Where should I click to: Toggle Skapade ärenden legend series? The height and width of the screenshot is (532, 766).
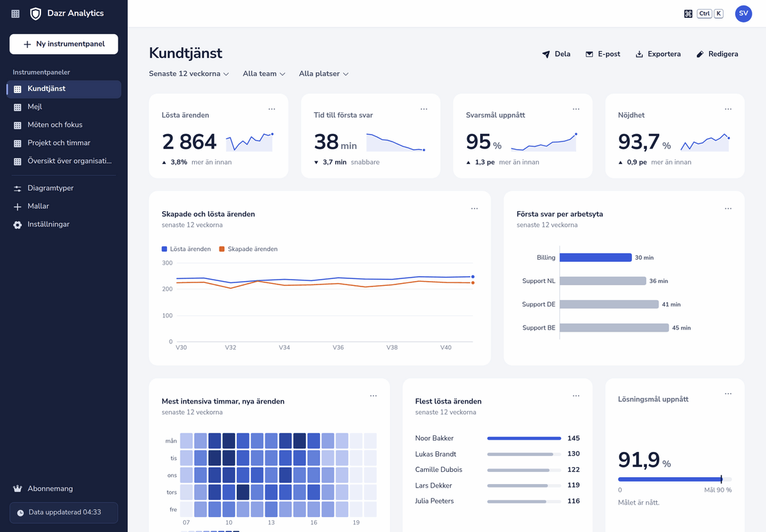tap(248, 249)
